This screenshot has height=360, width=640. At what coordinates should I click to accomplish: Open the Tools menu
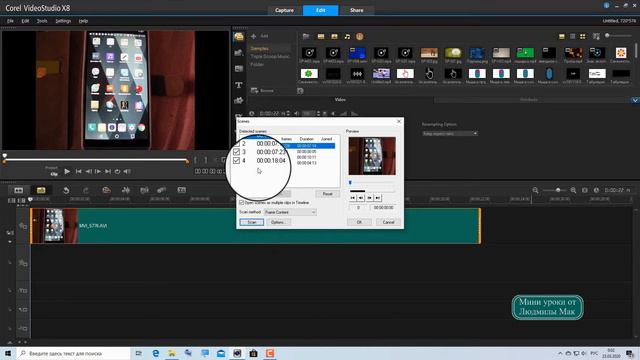pyautogui.click(x=42, y=21)
